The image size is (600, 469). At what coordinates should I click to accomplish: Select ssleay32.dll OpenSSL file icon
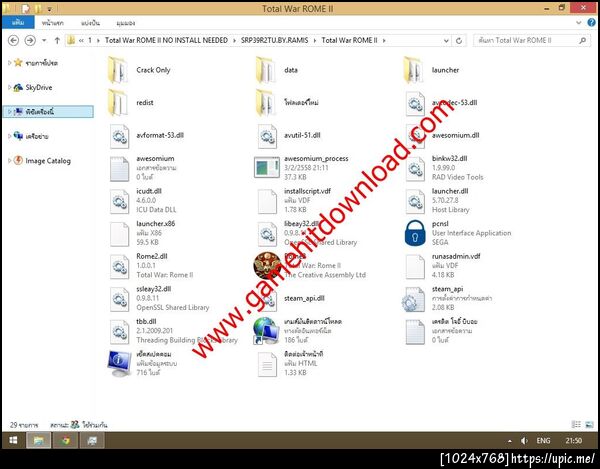[119, 299]
